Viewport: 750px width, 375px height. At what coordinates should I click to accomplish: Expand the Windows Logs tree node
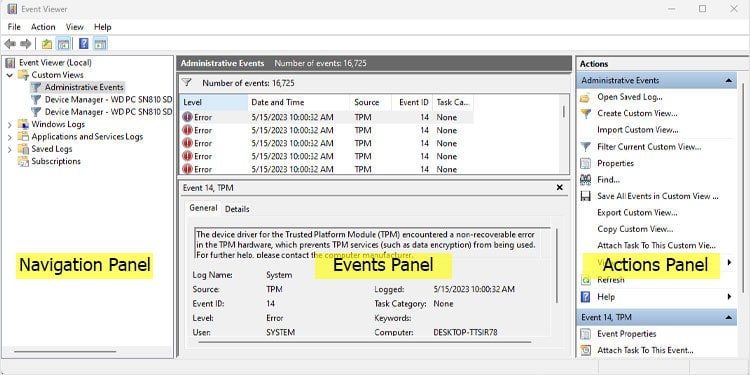(x=10, y=125)
